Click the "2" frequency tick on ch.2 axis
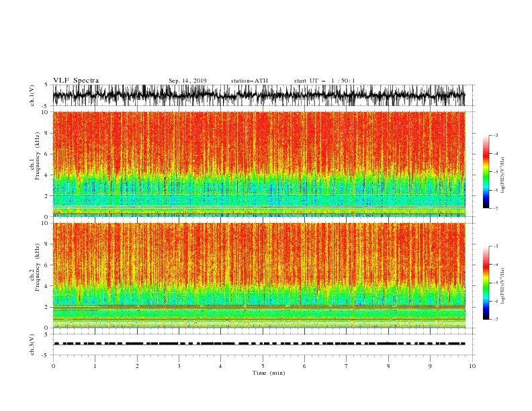532x411 pixels. (48, 307)
